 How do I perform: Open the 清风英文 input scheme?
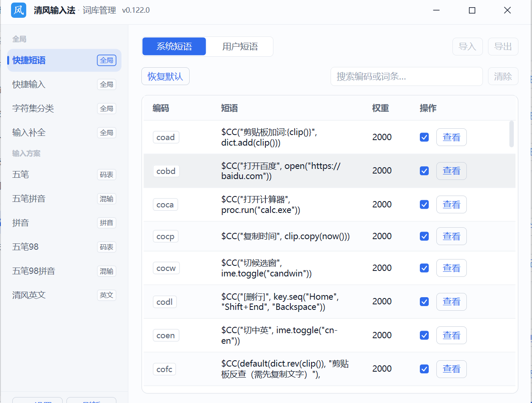coord(64,295)
